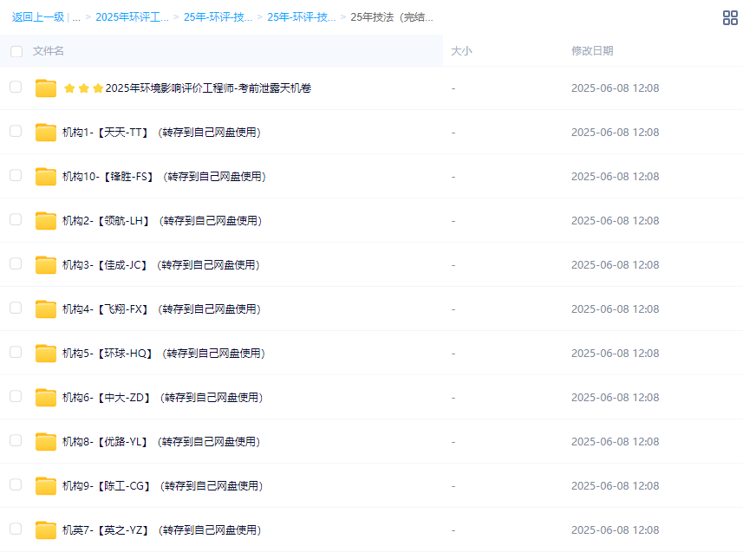Screen dimensions: 756x552
Task: Open 机构8-【优路-YL】 folder name
Action: click(x=161, y=442)
